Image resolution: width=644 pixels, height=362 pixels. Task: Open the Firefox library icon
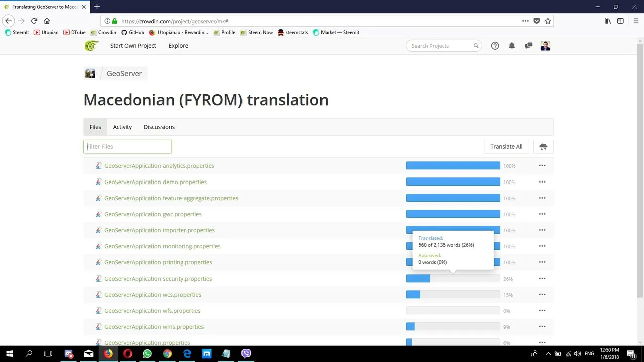click(608, 21)
